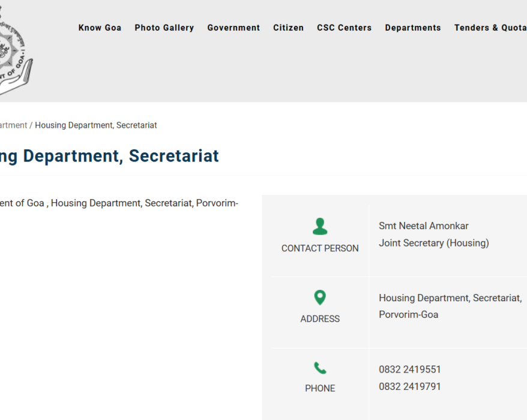
Task: Click the green phone handset icon
Action: [x=320, y=368]
